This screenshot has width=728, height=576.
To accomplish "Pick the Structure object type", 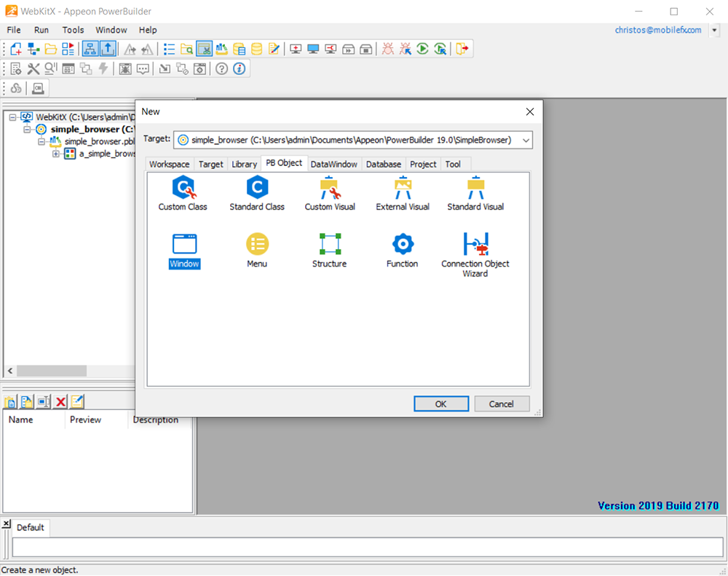I will [x=329, y=243].
